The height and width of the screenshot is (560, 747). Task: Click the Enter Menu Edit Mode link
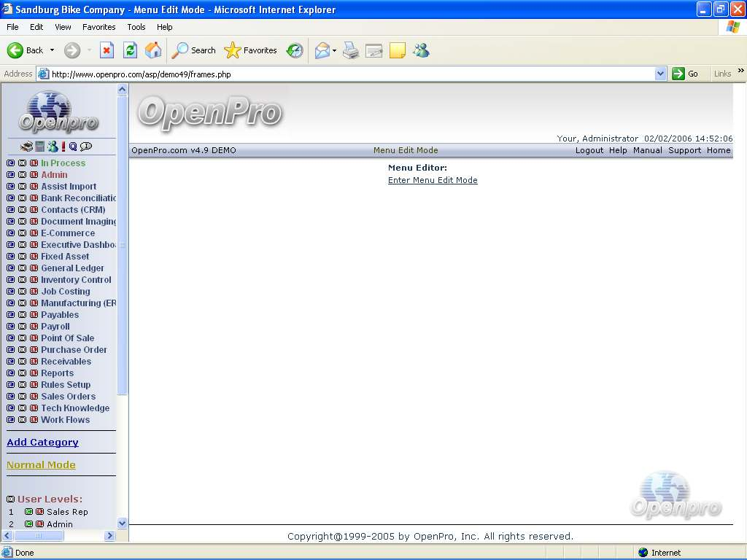point(433,180)
